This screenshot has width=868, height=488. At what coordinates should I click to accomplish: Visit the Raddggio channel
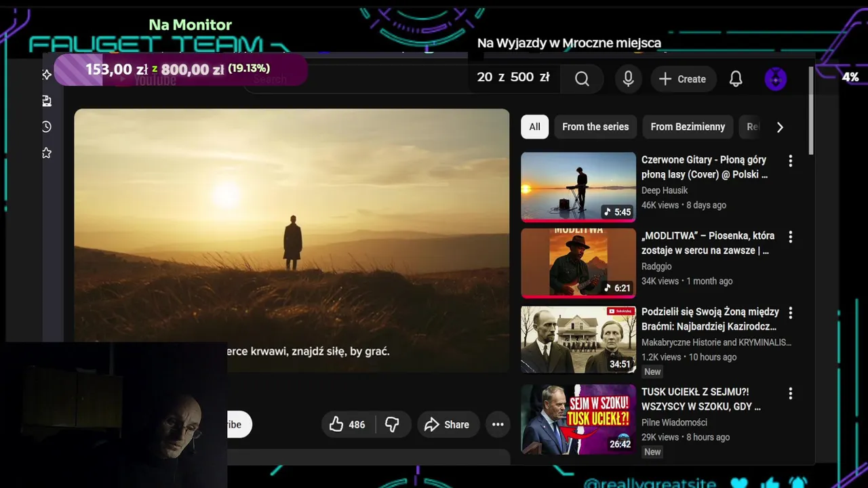coord(656,266)
